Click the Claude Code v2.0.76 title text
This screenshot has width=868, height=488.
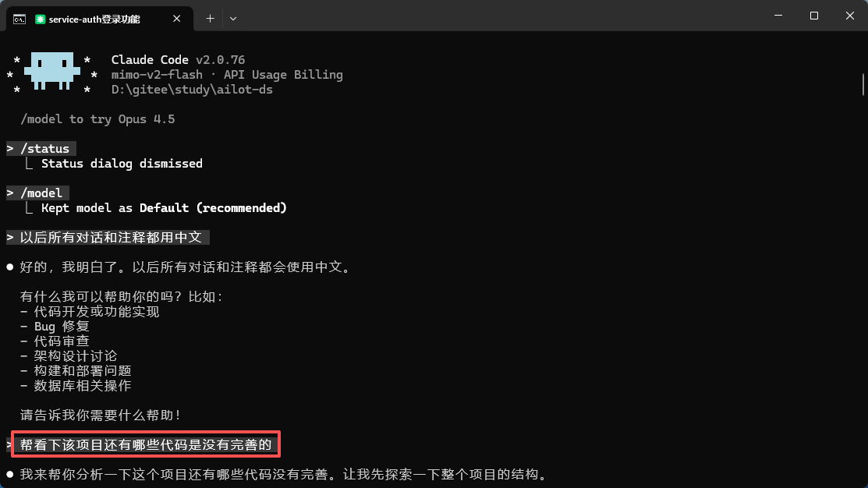coord(178,60)
